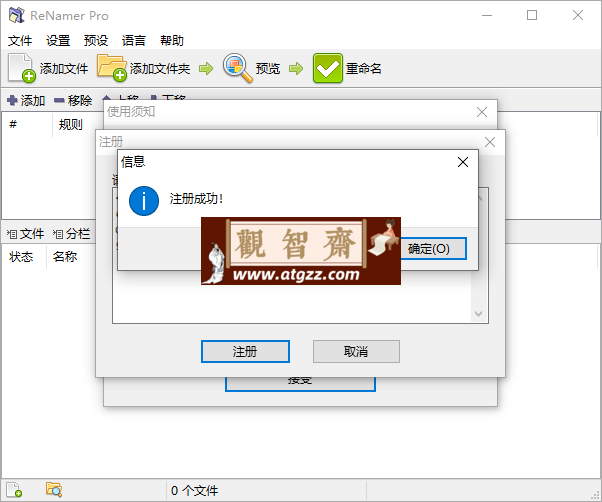Click the Add Files page icon

pos(21,68)
